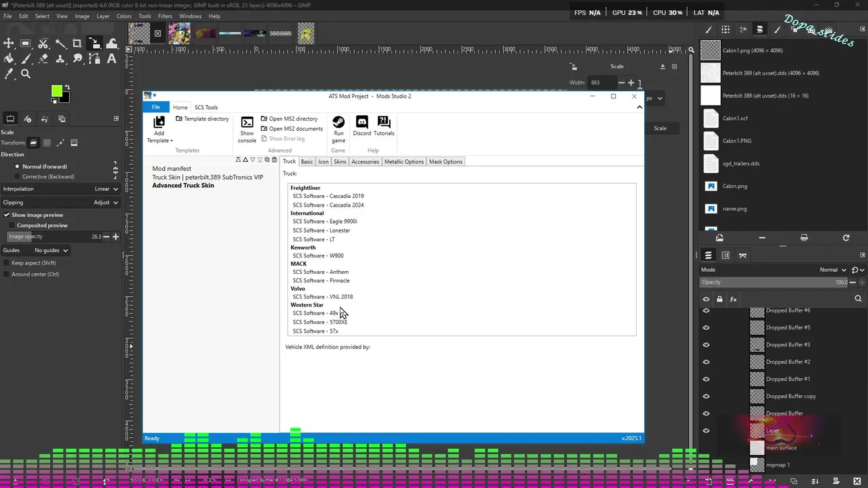This screenshot has height=488, width=868.
Task: Click the Open MS2 documents button
Action: 292,129
